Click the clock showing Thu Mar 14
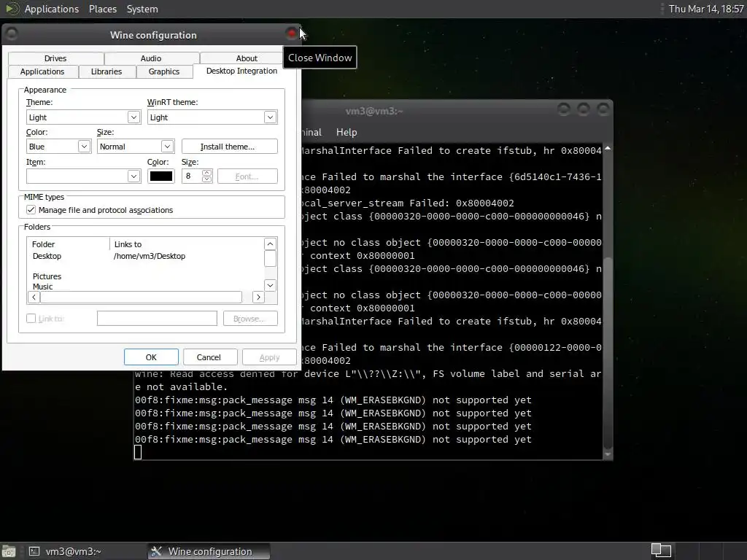 coord(705,9)
